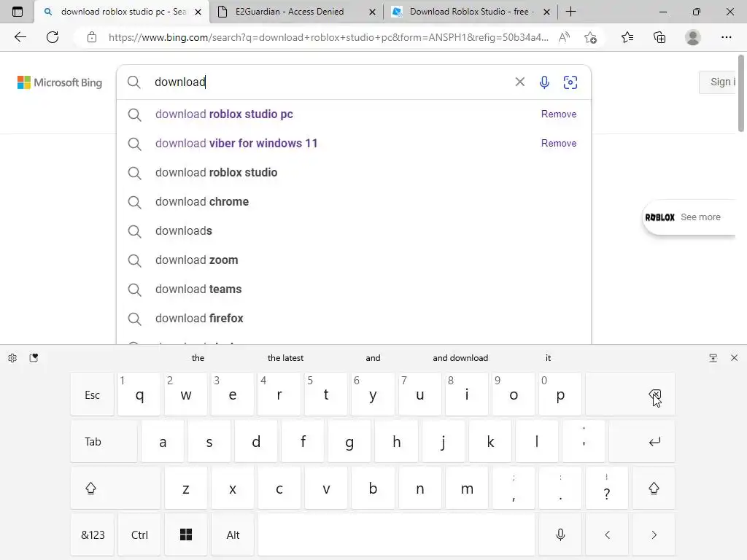Click the page vertical scrollbar
The height and width of the screenshot is (560, 747).
click(741, 93)
